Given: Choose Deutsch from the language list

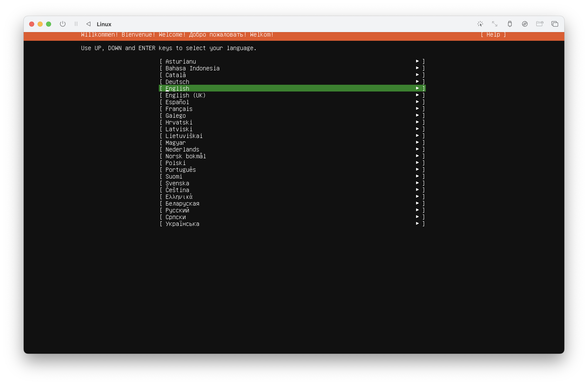Looking at the screenshot, I should coord(177,82).
